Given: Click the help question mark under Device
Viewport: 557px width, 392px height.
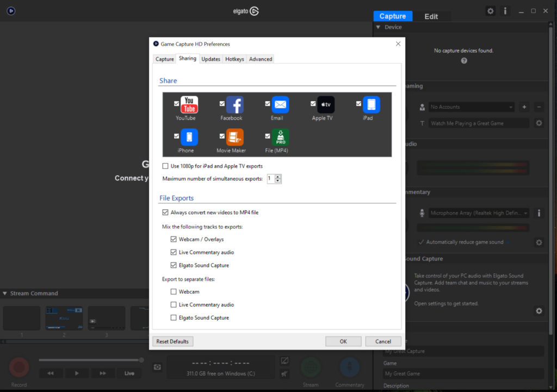Looking at the screenshot, I should (x=464, y=61).
